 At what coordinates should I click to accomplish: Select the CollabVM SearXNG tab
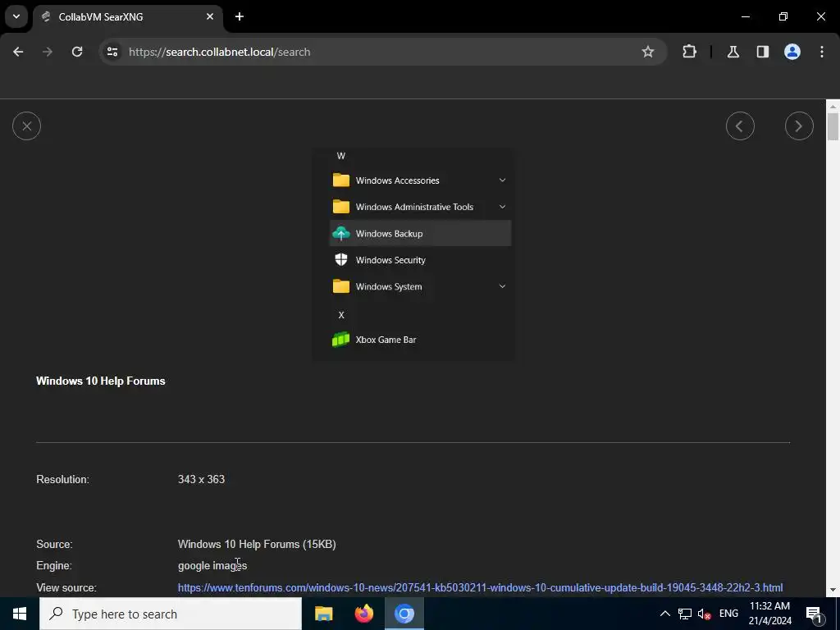128,17
